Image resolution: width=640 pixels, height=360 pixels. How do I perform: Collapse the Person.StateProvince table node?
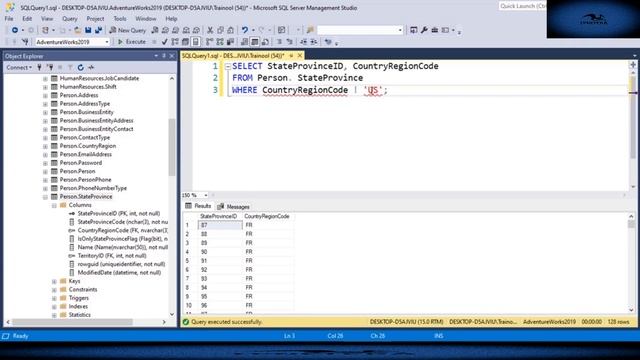[45, 197]
